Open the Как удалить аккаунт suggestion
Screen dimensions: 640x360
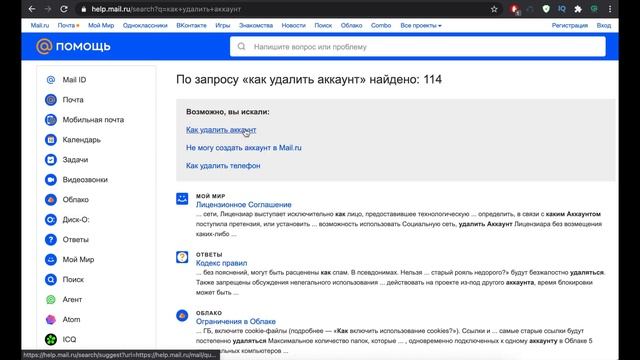(x=221, y=130)
